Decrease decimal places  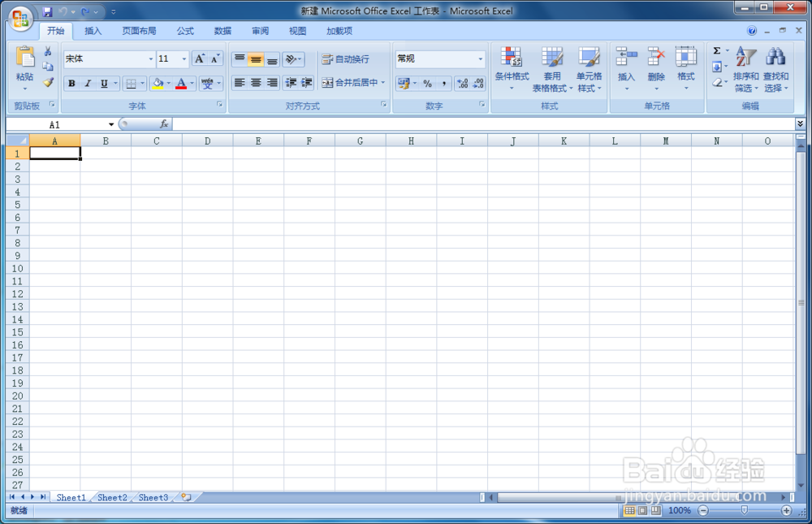coord(478,83)
